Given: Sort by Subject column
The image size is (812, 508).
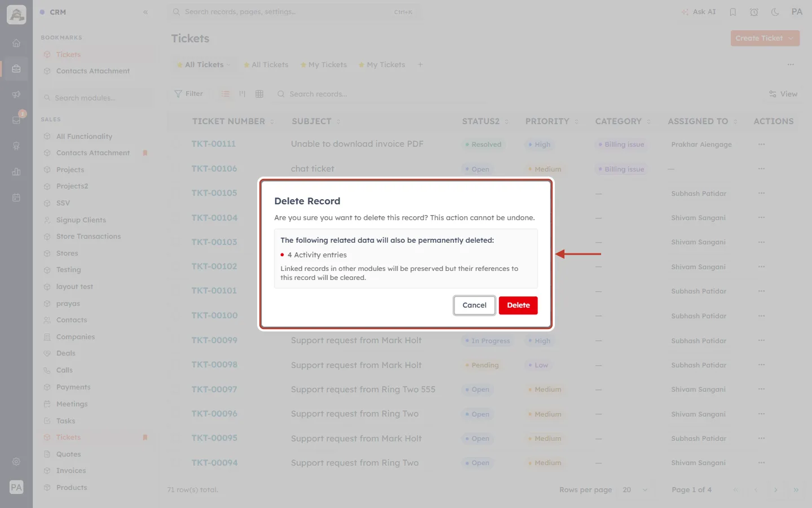Looking at the screenshot, I should tap(316, 121).
